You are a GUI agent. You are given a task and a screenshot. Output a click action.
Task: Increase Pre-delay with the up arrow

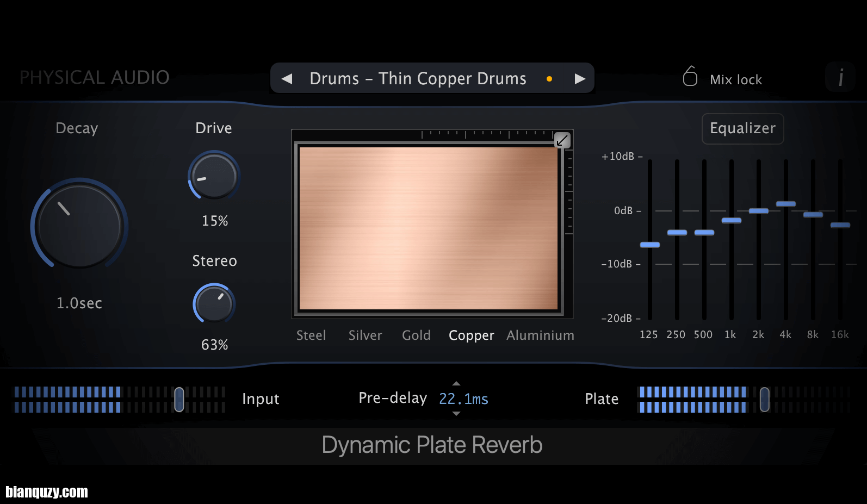pos(456,383)
